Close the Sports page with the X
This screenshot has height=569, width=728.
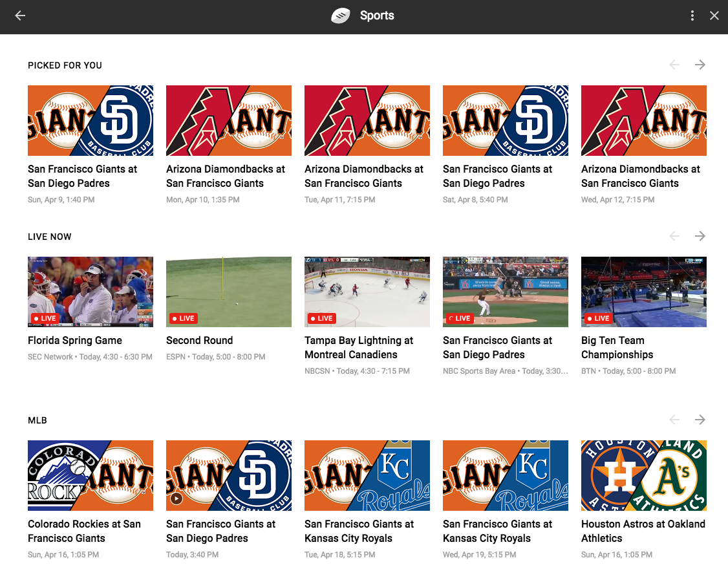coord(714,16)
